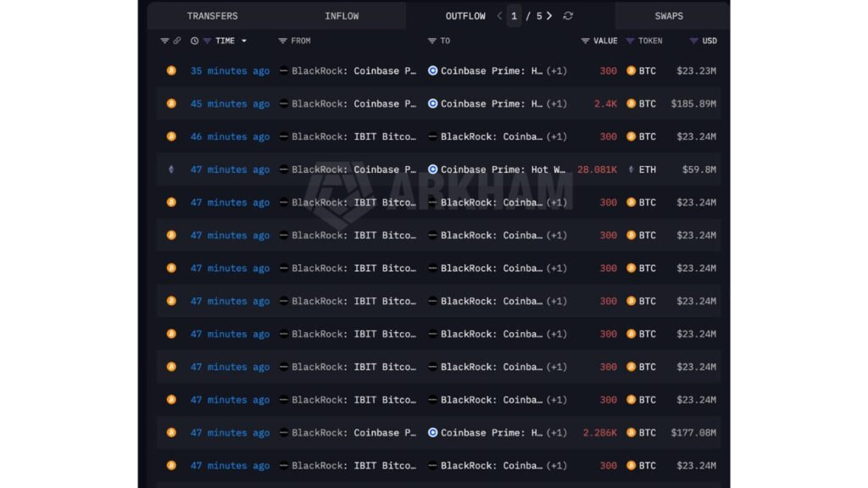
Task: Open chain filter icon in header
Action: [x=164, y=41]
